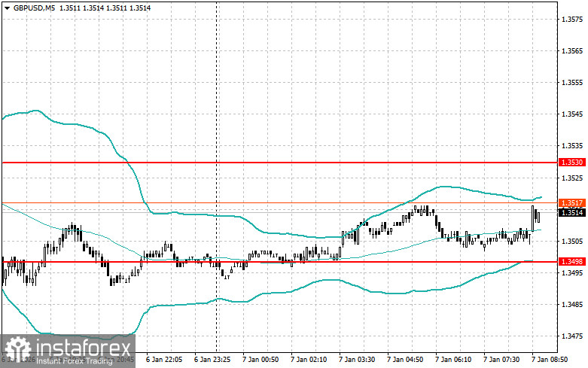
Task: Click the 1.3575 price scale value
Action: pyautogui.click(x=572, y=19)
